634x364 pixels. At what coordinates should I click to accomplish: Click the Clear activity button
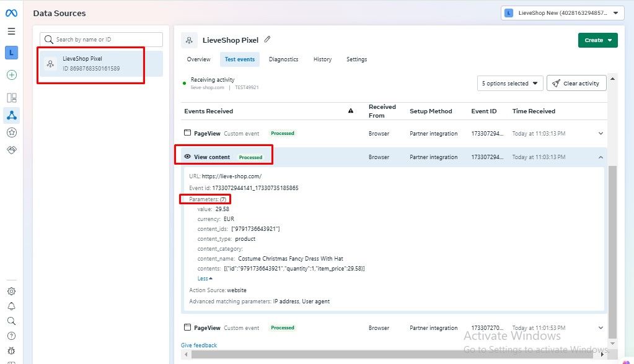pos(576,83)
